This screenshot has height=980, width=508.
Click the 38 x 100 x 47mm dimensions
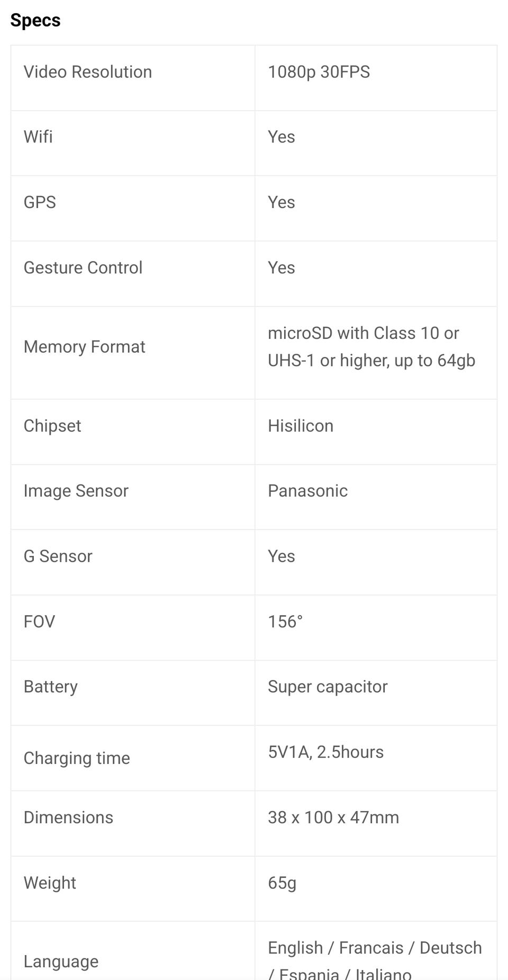coord(333,817)
